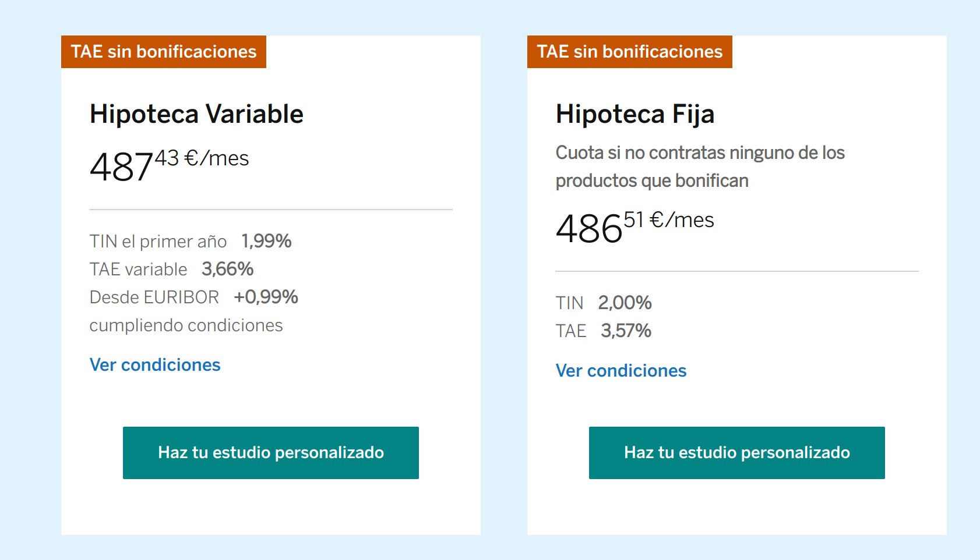Select the 487,43 €/mes monthly price
Image resolution: width=980 pixels, height=560 pixels.
[x=170, y=165]
